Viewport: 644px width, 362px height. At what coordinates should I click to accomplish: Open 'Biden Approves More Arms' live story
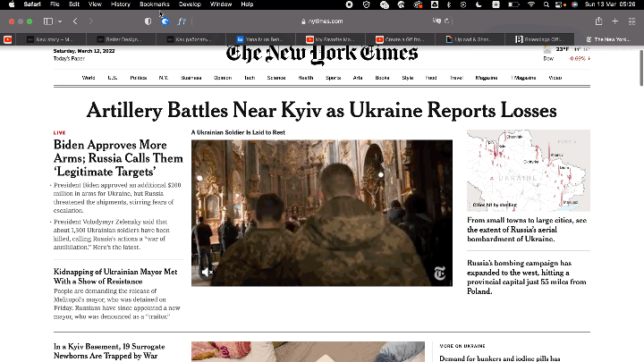coord(118,158)
